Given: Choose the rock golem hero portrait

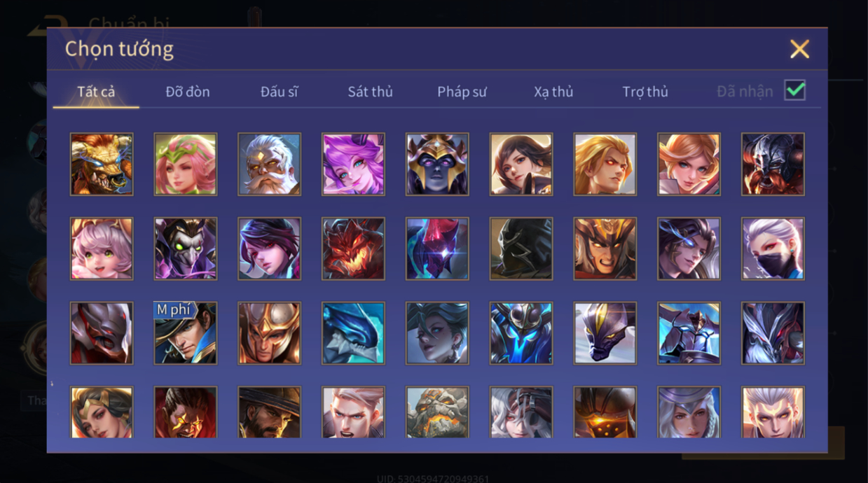Looking at the screenshot, I should (437, 412).
